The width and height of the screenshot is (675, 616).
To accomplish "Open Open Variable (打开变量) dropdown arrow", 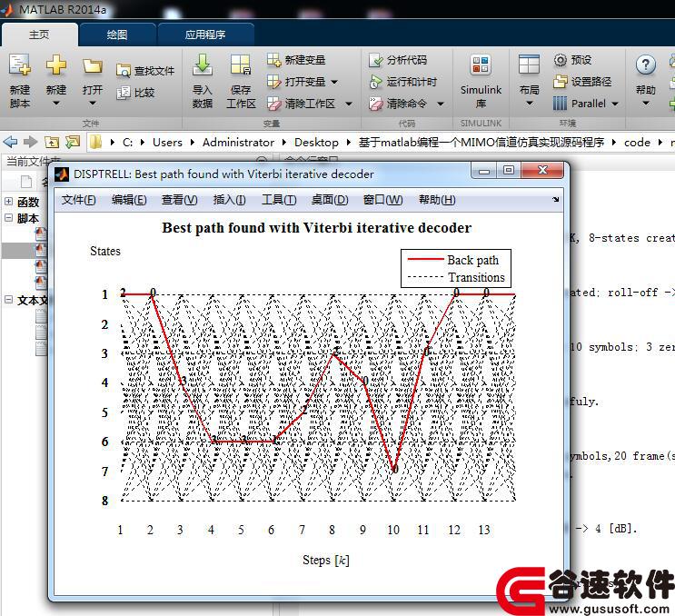I will coord(334,82).
